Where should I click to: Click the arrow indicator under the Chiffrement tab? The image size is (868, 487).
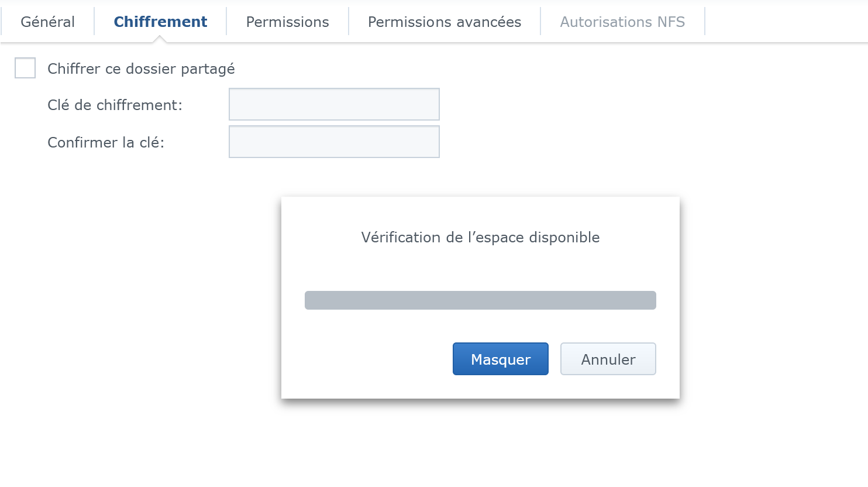(x=159, y=39)
